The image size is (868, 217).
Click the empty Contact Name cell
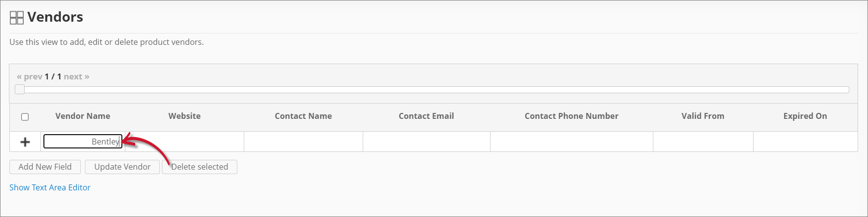click(303, 142)
